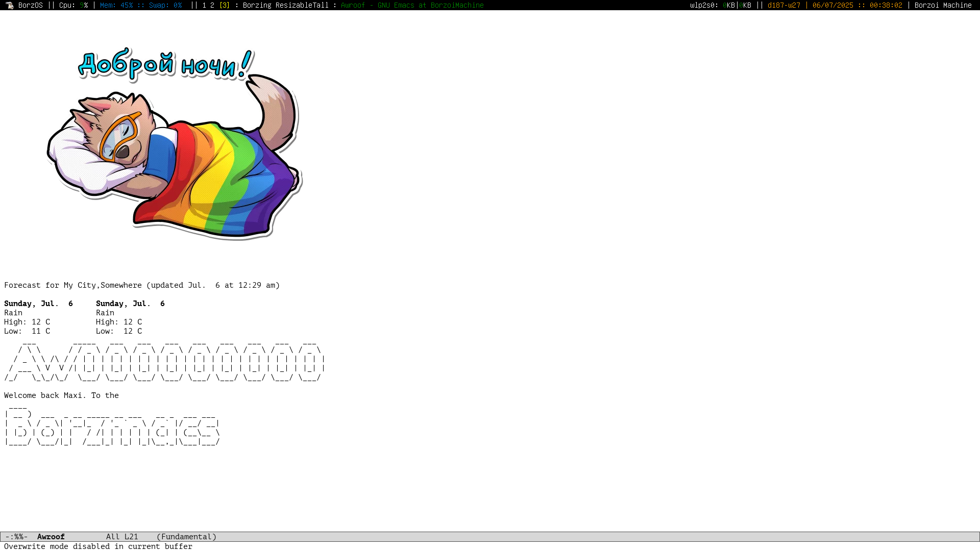The width and height of the screenshot is (980, 551).
Task: Click the Overwrite mode disabled echo message
Action: coord(98,546)
